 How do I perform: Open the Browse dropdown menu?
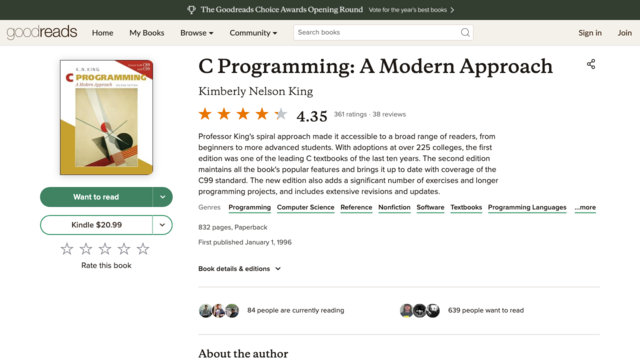pyautogui.click(x=197, y=33)
